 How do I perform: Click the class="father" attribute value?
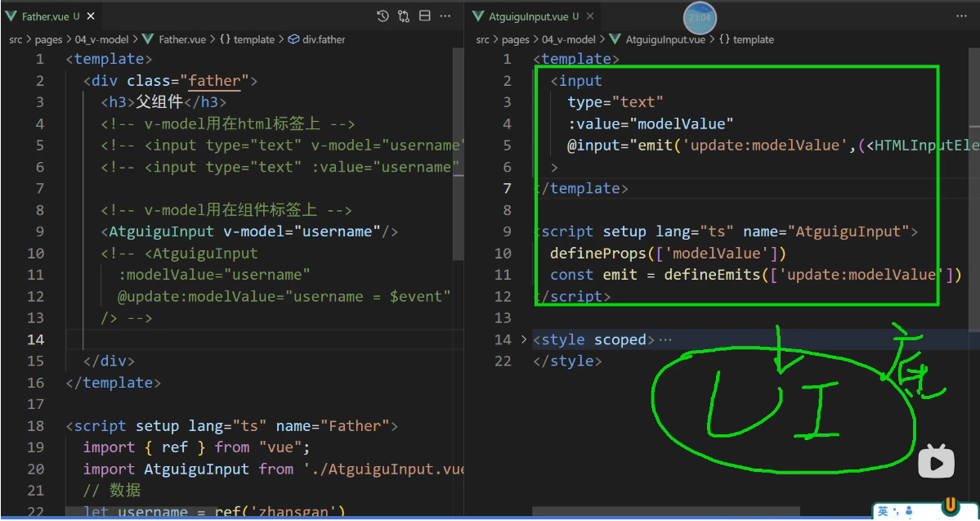point(215,81)
